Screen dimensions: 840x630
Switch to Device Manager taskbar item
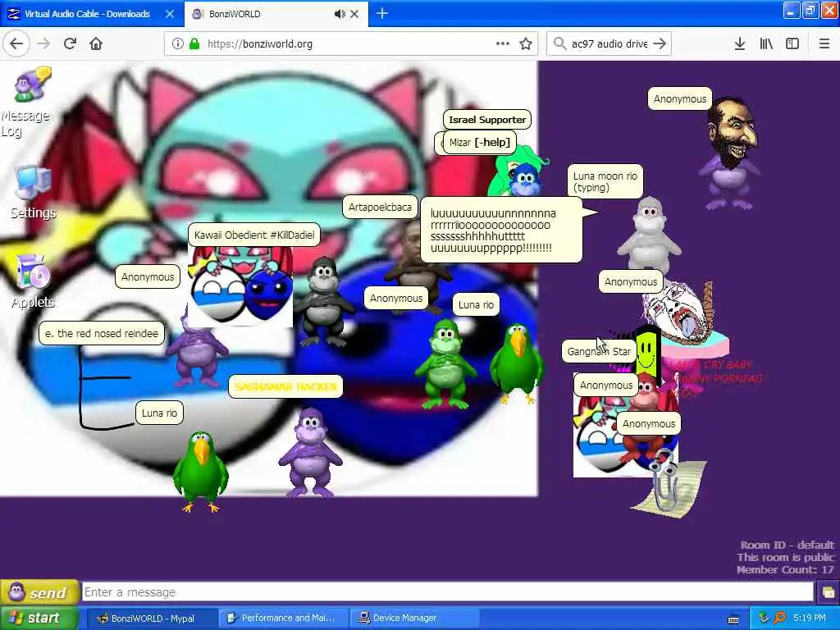[413, 619]
